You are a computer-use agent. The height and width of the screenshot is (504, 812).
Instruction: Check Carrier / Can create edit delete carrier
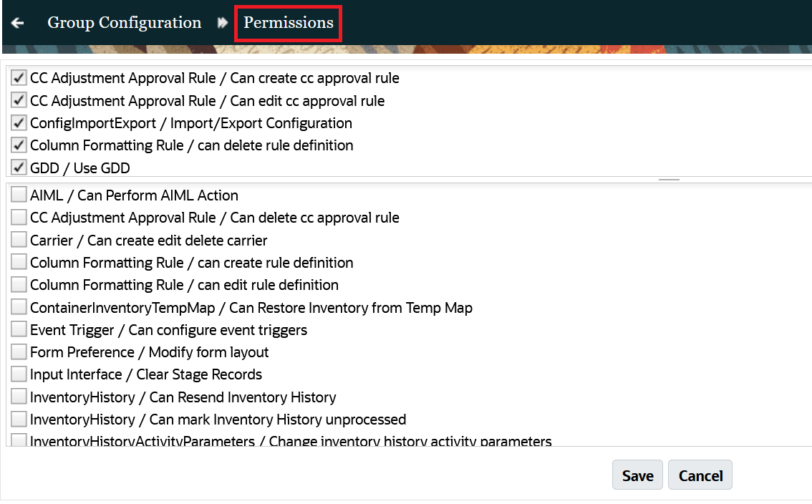[x=19, y=239]
